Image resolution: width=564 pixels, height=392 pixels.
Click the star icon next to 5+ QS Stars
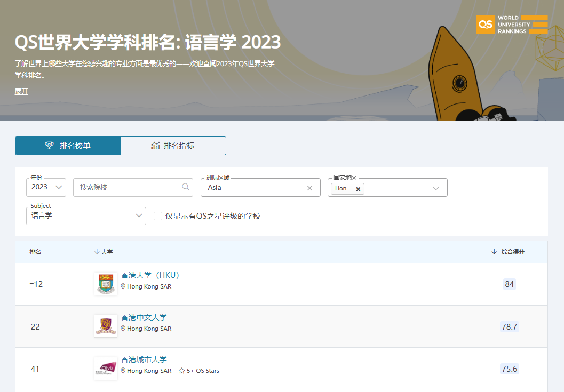point(181,371)
